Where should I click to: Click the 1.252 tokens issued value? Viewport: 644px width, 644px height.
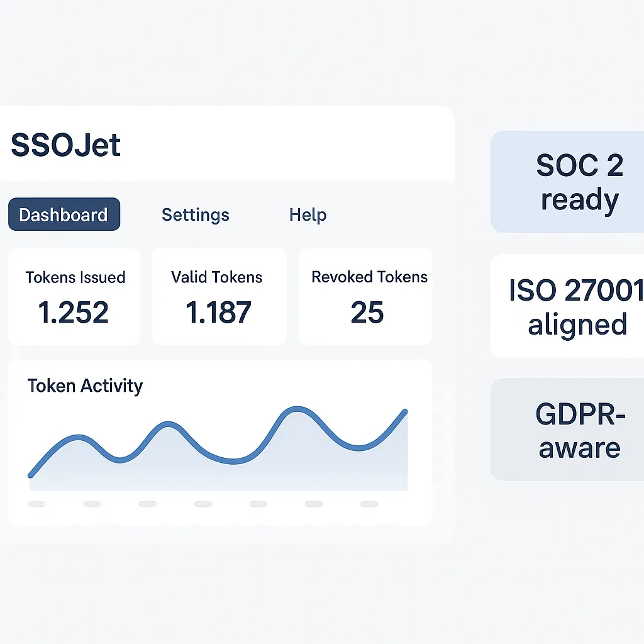74,313
